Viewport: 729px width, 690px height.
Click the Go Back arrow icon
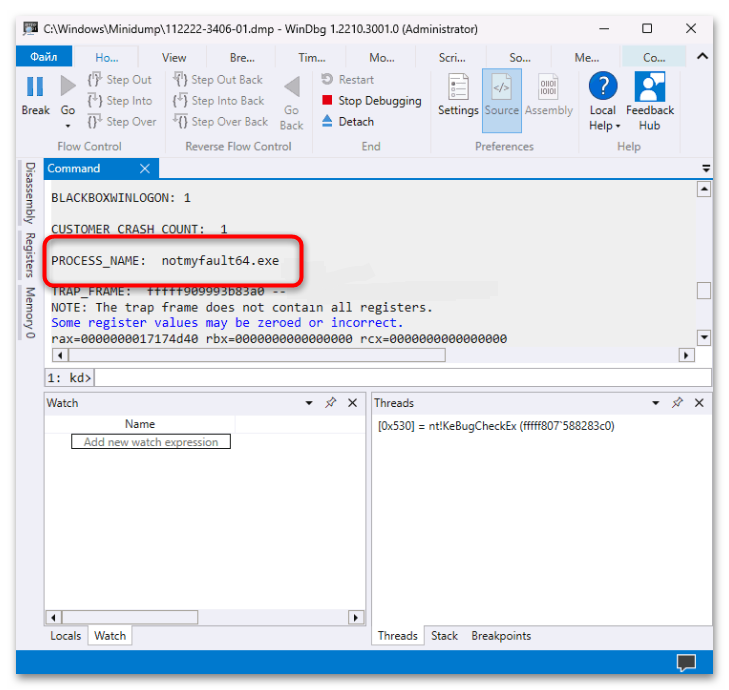click(292, 87)
